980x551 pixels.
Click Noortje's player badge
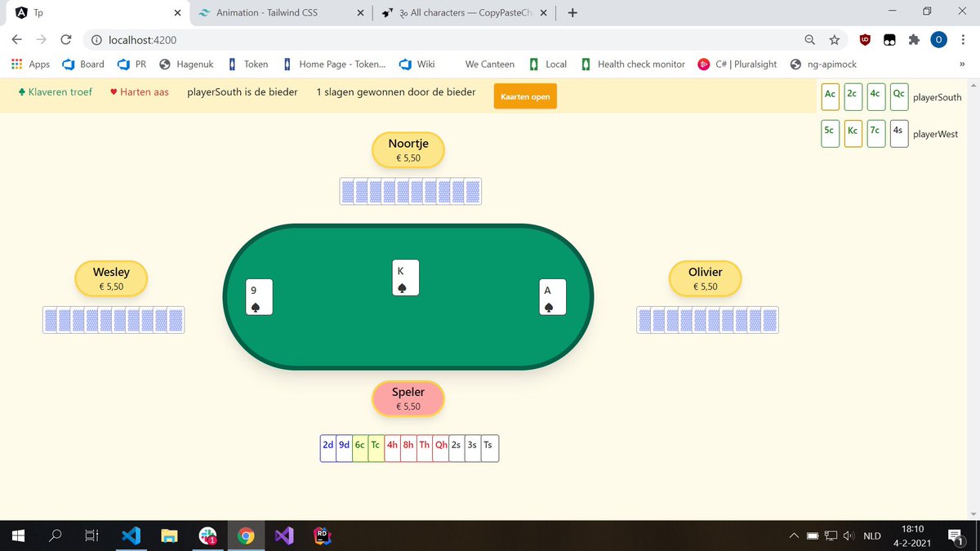(408, 149)
